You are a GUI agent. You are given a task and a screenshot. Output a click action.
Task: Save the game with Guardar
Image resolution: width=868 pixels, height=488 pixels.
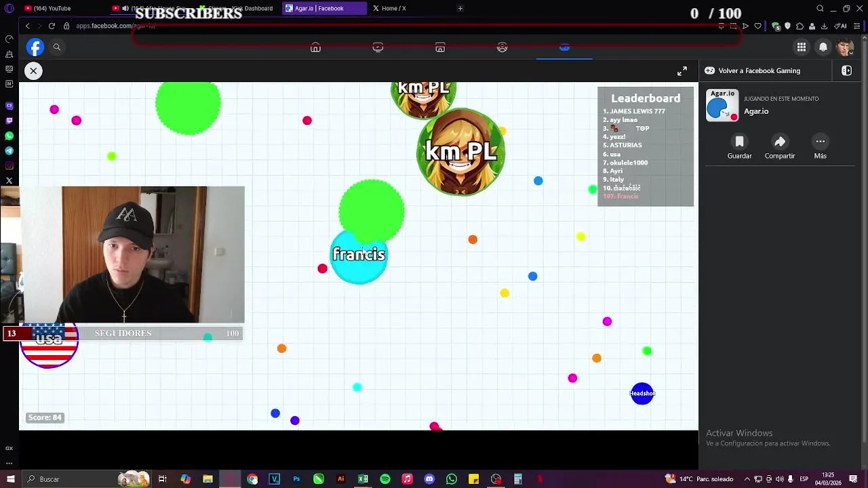click(739, 147)
